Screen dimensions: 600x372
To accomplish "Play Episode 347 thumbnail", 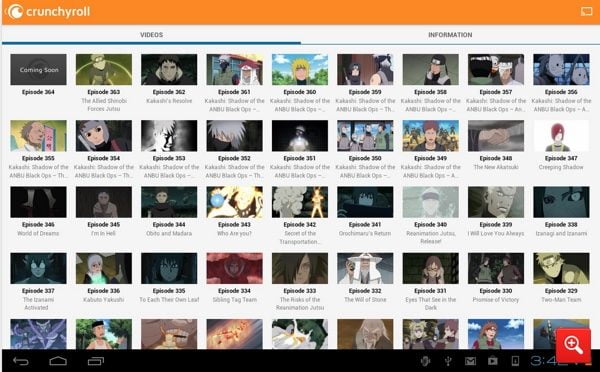I will tap(561, 135).
